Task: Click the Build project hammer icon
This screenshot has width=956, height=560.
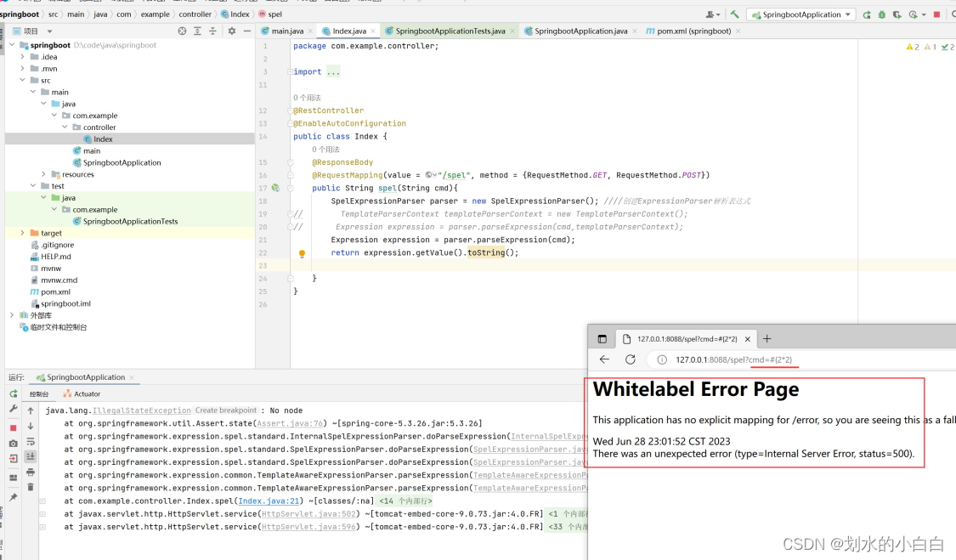Action: 735,14
